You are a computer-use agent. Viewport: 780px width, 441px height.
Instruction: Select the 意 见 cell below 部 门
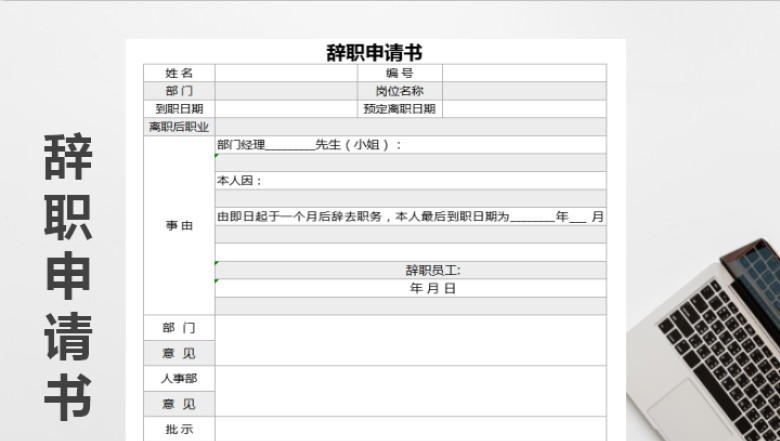tap(179, 353)
